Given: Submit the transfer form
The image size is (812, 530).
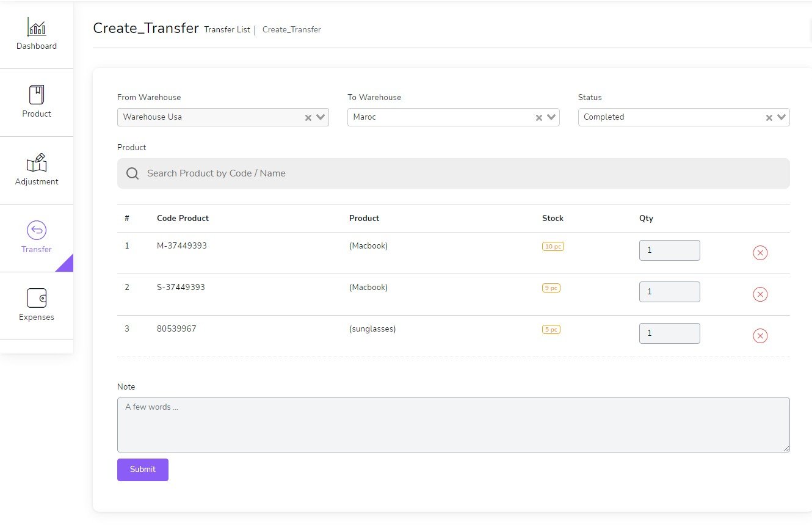Looking at the screenshot, I should pos(143,470).
